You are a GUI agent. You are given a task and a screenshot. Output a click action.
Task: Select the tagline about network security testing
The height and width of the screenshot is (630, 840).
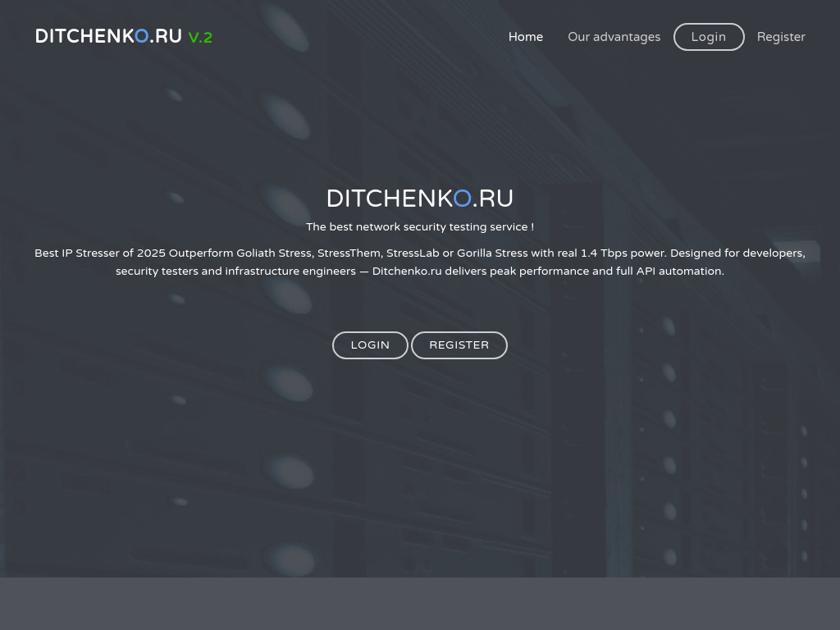coord(419,227)
